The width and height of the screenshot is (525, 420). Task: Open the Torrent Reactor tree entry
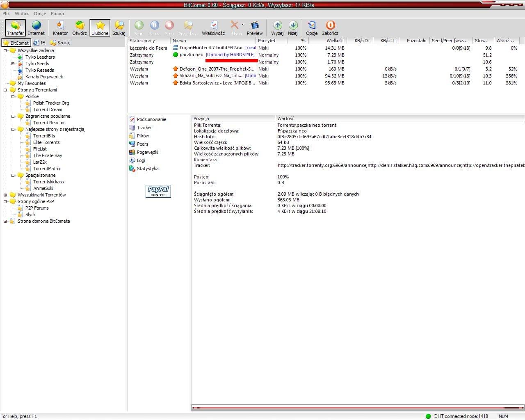[49, 123]
